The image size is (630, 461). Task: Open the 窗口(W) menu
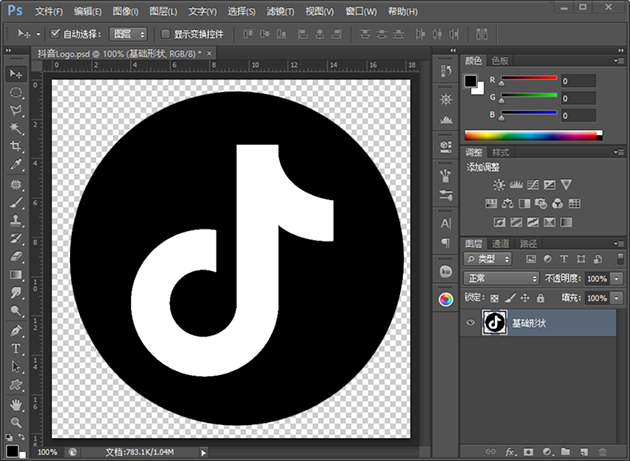point(361,12)
